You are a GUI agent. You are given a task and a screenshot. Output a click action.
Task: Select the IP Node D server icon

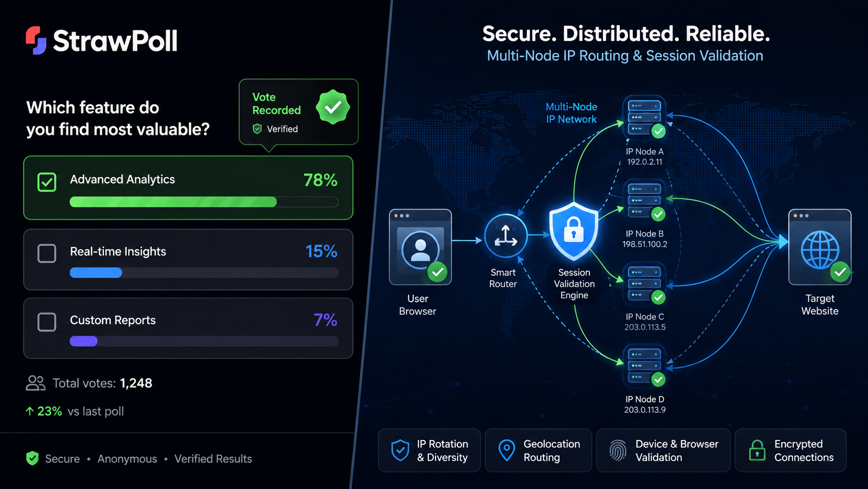pos(644,366)
